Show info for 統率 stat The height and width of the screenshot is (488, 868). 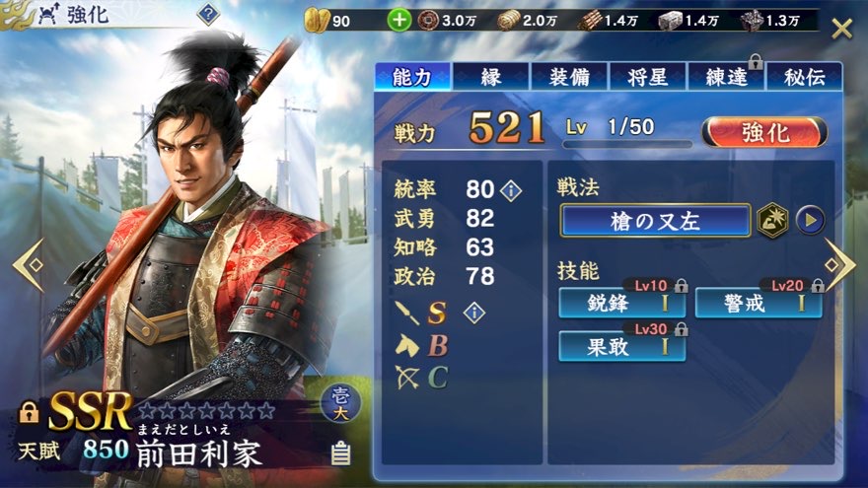[x=510, y=190]
